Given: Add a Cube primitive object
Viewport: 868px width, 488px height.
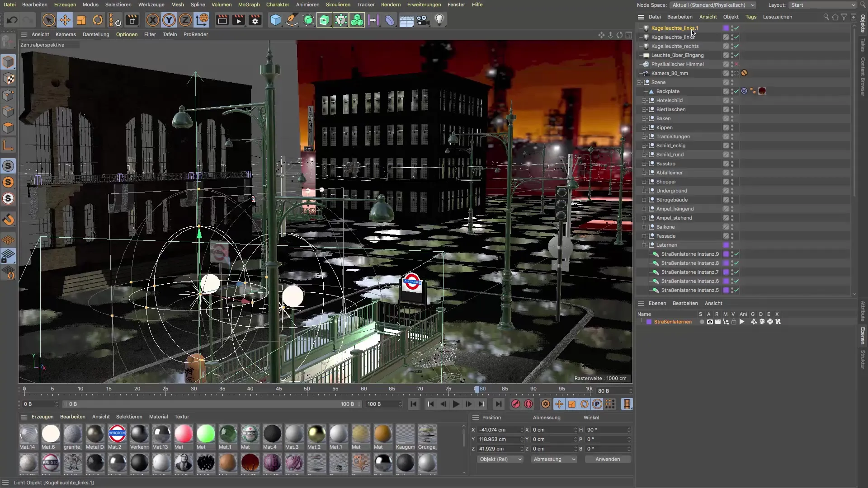Looking at the screenshot, I should [275, 20].
